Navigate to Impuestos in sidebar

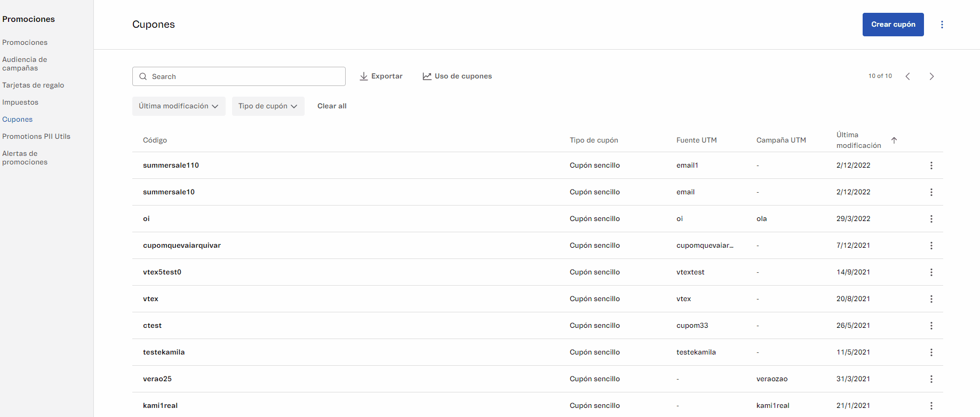pos(20,103)
